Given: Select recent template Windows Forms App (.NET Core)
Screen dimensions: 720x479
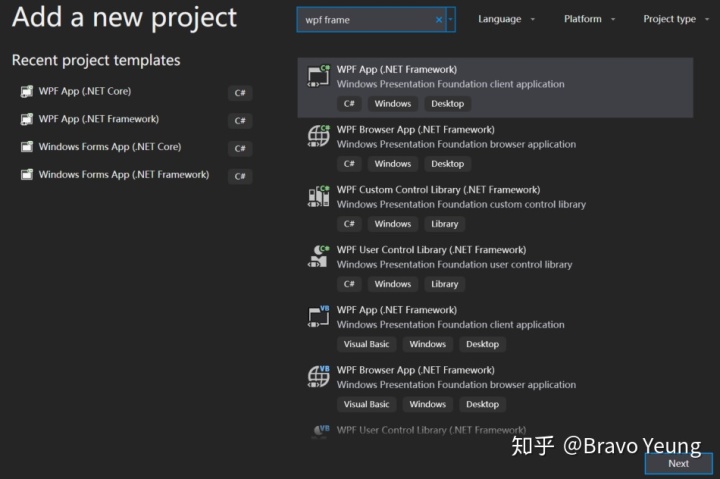Looking at the screenshot, I should (x=110, y=147).
